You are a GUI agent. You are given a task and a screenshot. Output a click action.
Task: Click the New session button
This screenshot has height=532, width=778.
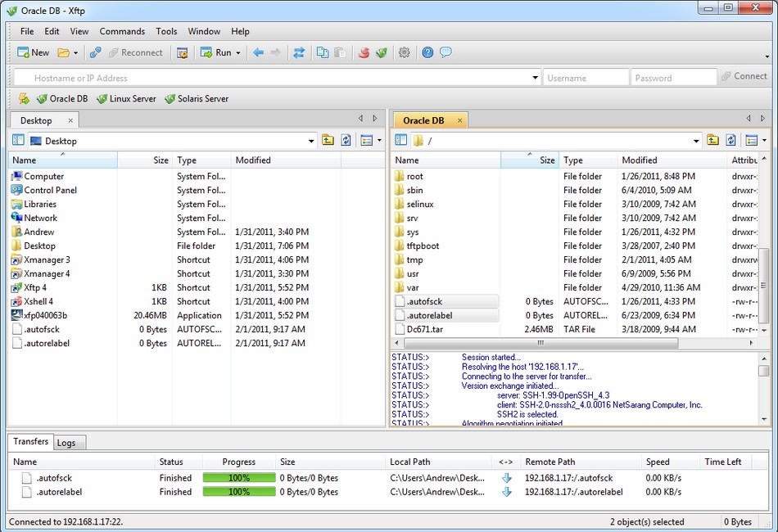coord(34,52)
